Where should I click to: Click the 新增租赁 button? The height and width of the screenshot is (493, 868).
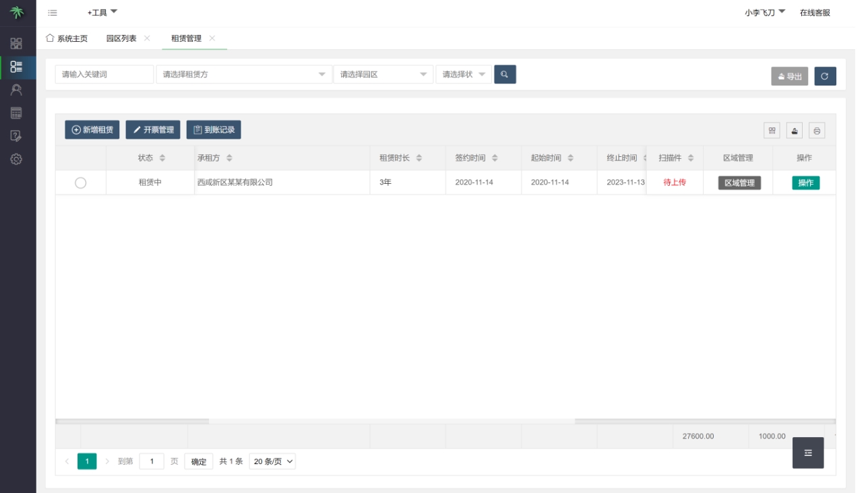pos(92,130)
